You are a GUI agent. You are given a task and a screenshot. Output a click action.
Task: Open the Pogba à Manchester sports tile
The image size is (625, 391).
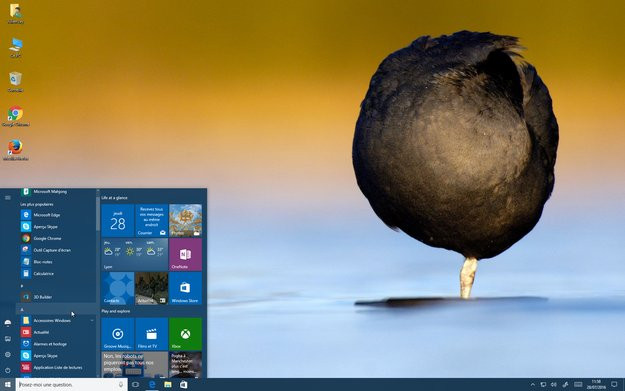pos(185,365)
